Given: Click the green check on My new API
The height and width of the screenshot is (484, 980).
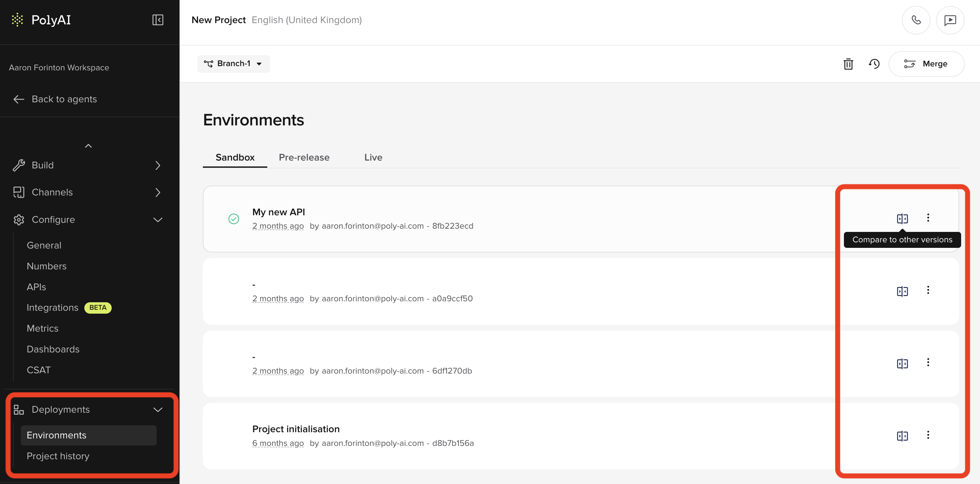Looking at the screenshot, I should [233, 219].
